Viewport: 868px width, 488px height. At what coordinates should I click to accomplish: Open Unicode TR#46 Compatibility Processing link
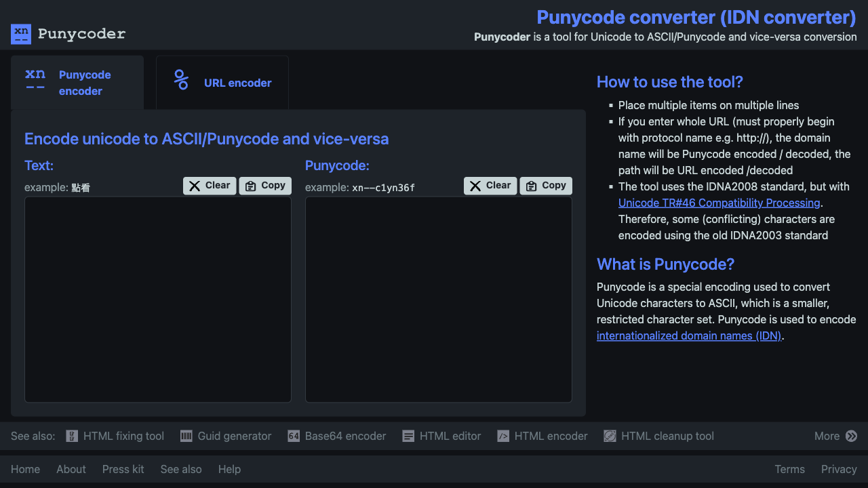(719, 203)
